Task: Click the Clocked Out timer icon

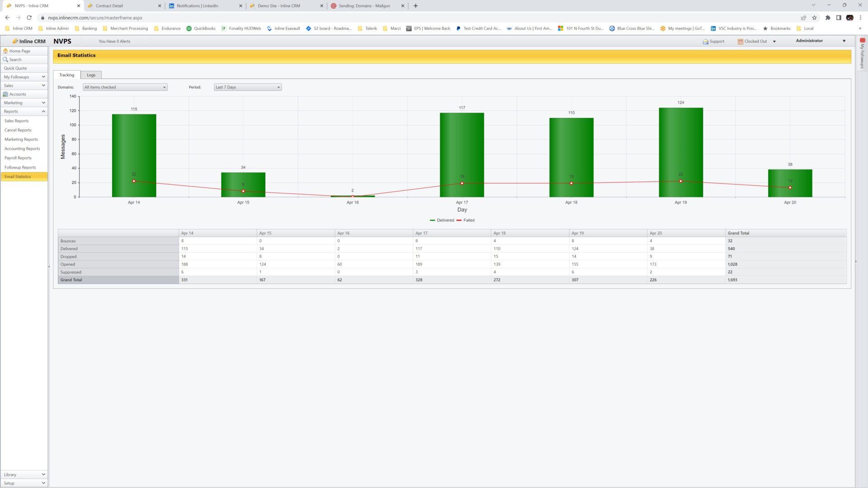Action: (740, 41)
